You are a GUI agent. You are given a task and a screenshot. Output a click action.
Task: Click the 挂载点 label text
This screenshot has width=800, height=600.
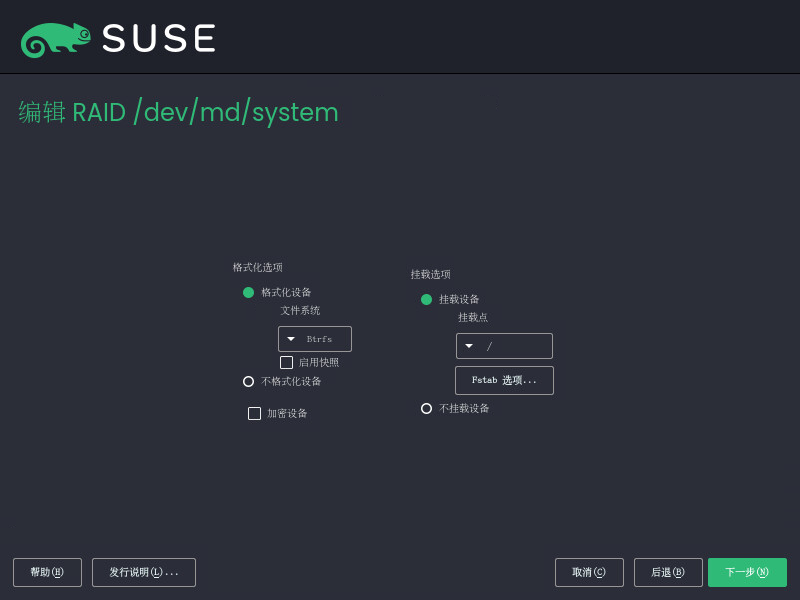473,317
